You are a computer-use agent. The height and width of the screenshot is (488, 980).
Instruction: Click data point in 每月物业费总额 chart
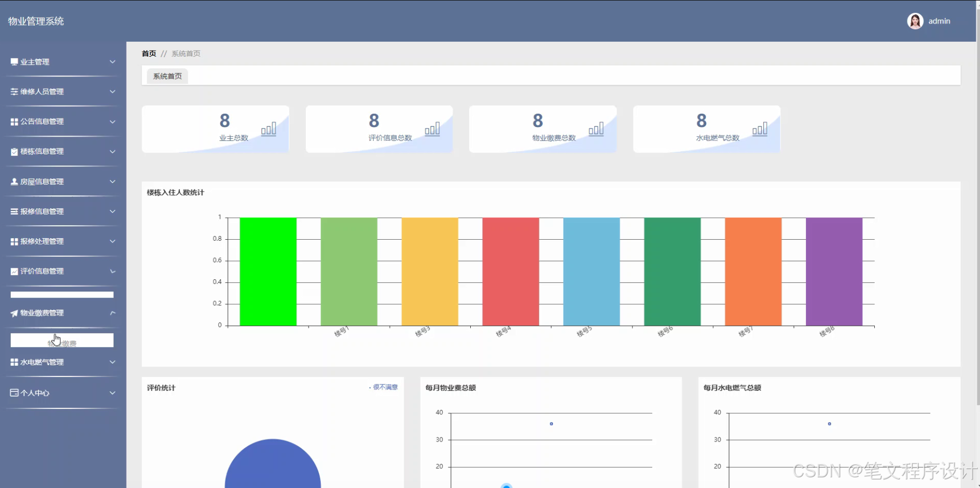pos(551,424)
